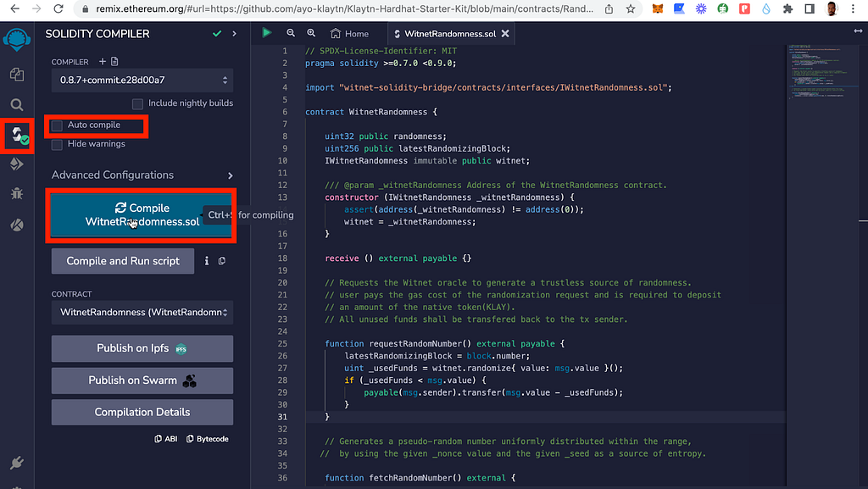Click SOLIDITY COMPILER panel title

pos(97,34)
